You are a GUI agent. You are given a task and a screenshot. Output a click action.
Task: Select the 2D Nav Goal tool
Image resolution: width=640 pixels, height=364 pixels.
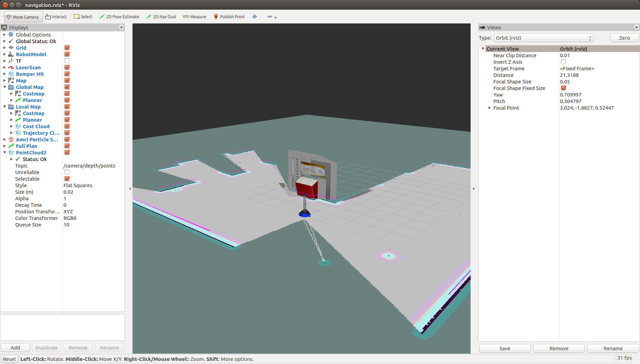[x=161, y=17]
